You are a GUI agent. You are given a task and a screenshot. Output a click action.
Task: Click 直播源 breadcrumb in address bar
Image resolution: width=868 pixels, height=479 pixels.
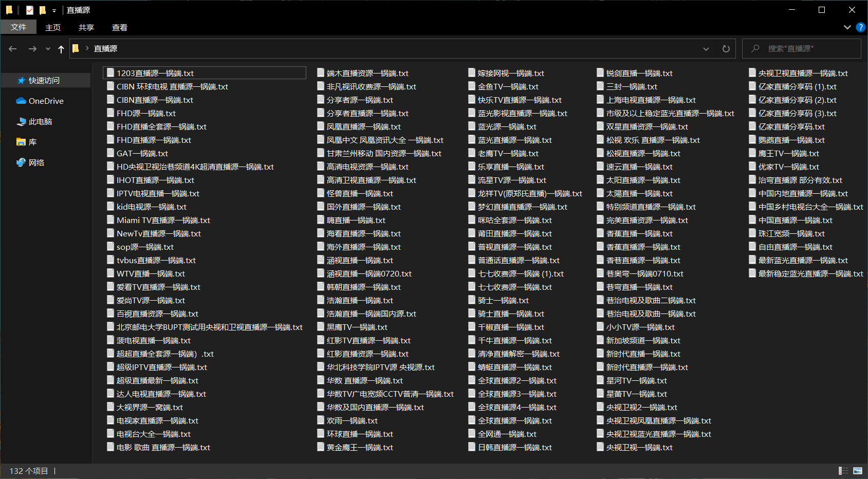[x=105, y=49]
